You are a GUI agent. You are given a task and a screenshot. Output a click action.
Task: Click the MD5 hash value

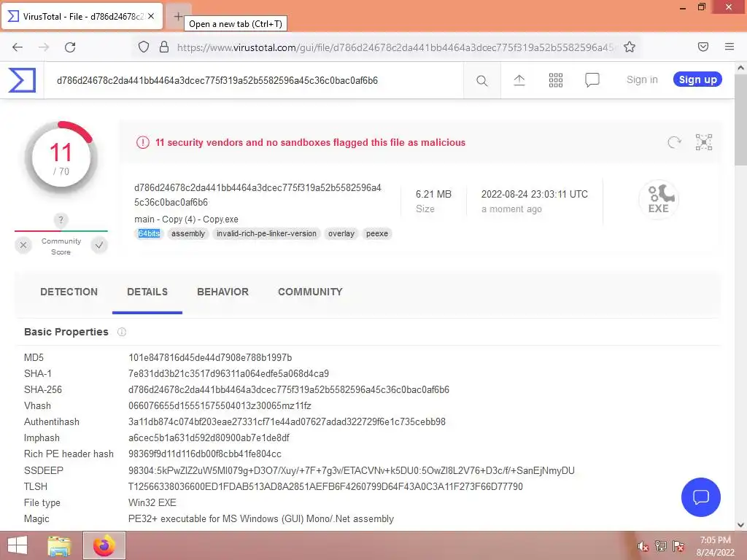(210, 357)
